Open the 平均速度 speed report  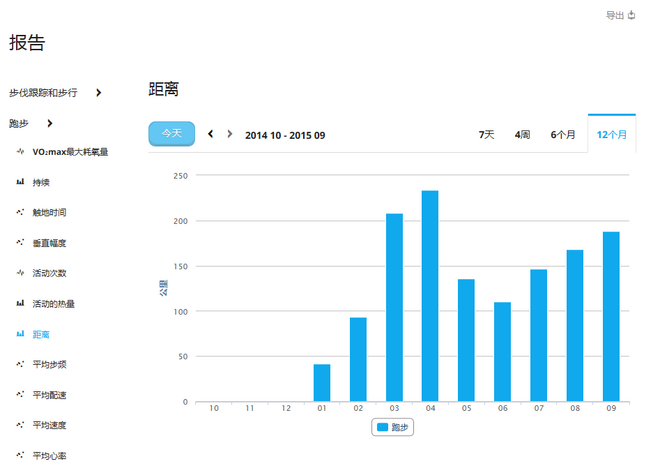[49, 425]
